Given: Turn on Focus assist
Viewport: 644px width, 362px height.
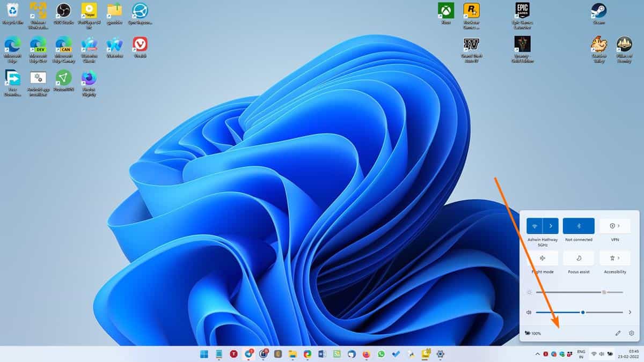Looking at the screenshot, I should coord(579,258).
